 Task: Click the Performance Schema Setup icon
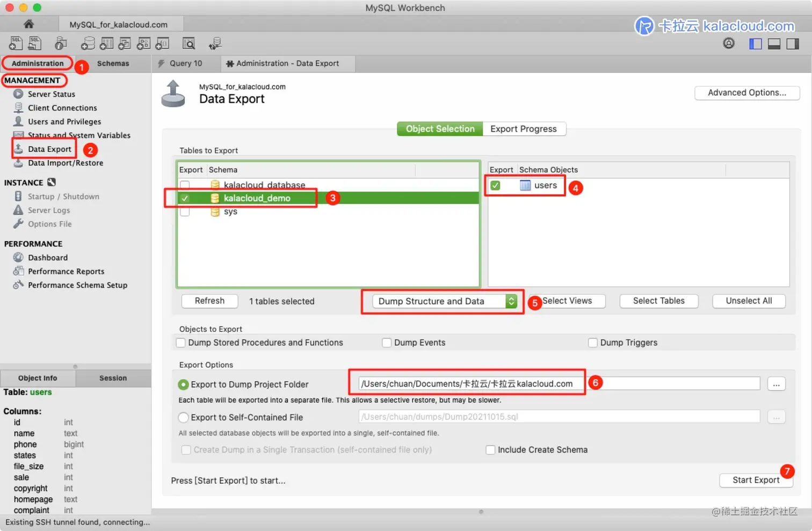pyautogui.click(x=18, y=285)
